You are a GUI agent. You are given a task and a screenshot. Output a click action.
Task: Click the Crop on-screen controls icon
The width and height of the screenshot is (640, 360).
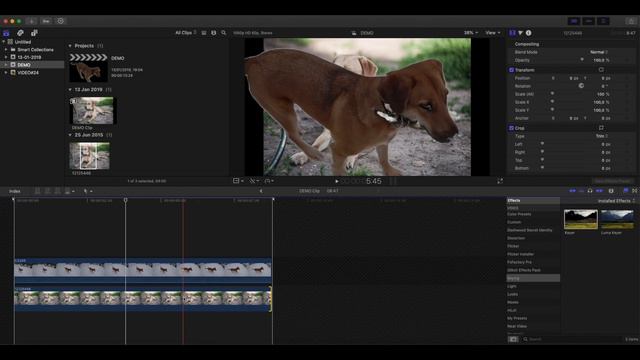pyautogui.click(x=601, y=128)
